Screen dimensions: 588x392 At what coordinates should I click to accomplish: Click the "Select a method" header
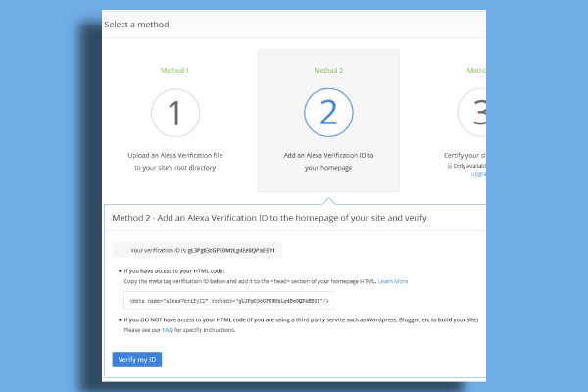[138, 22]
